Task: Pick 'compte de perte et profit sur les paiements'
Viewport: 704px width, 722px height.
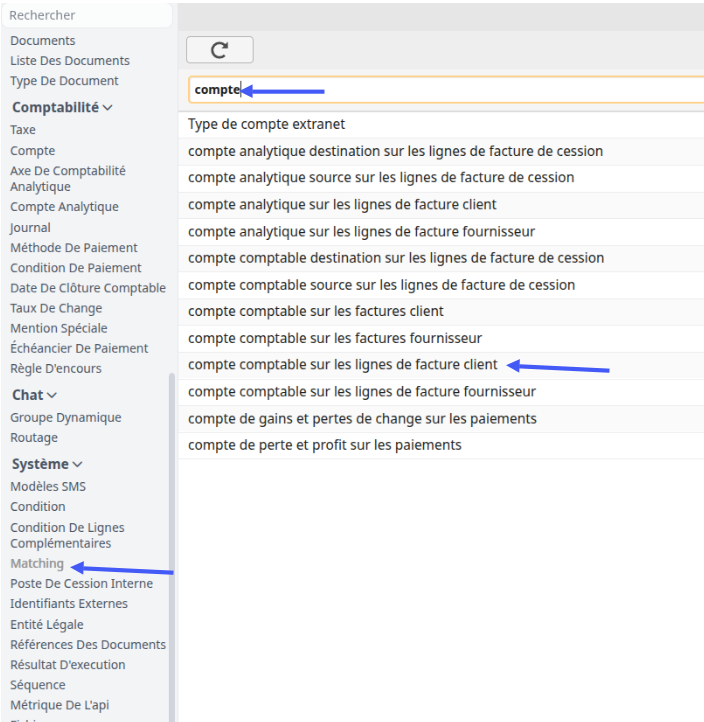Action: coord(441,446)
